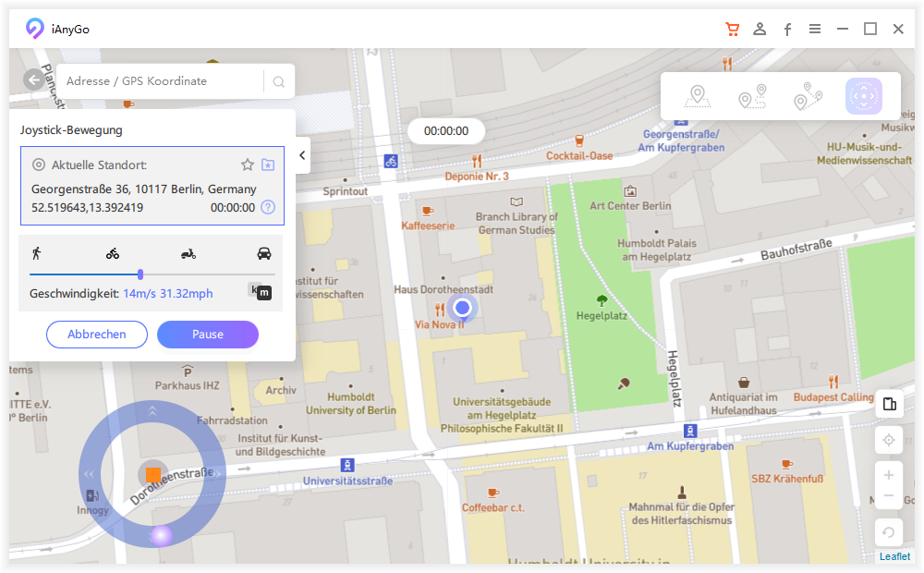
Task: Click the Parkhaus IHZ label
Action: pyautogui.click(x=187, y=385)
